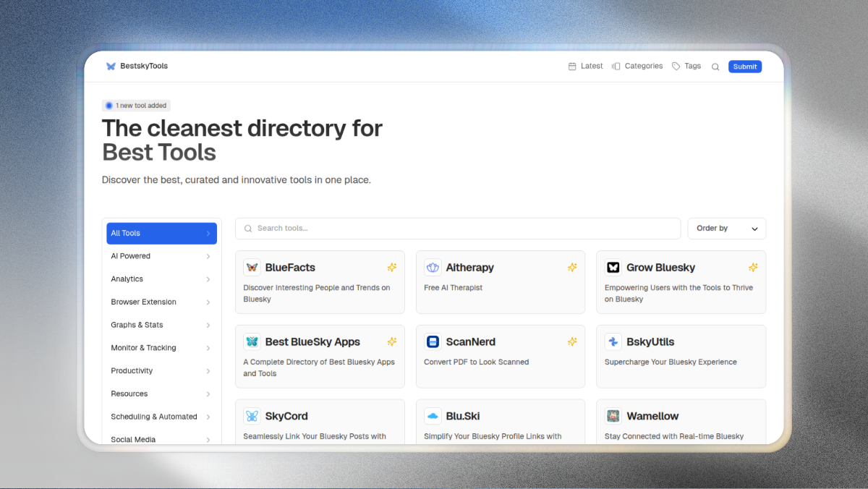Click the Aitherapy lotus icon
Image resolution: width=868 pixels, height=489 pixels.
pyautogui.click(x=433, y=268)
